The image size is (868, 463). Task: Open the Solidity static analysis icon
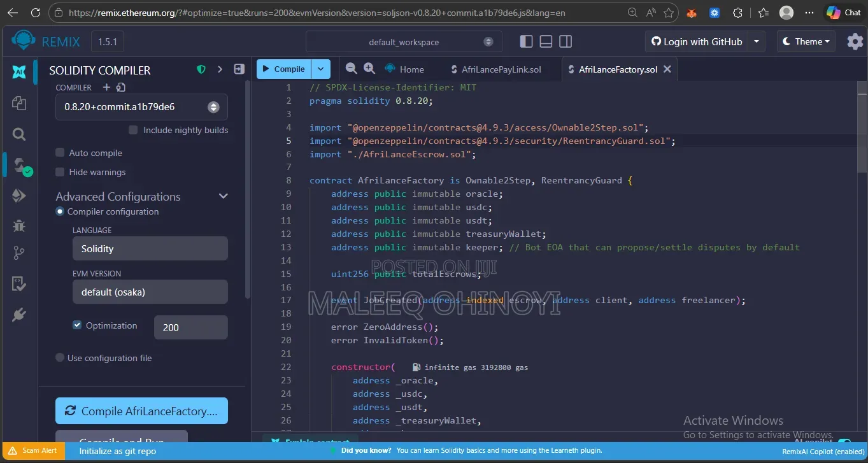pyautogui.click(x=19, y=284)
